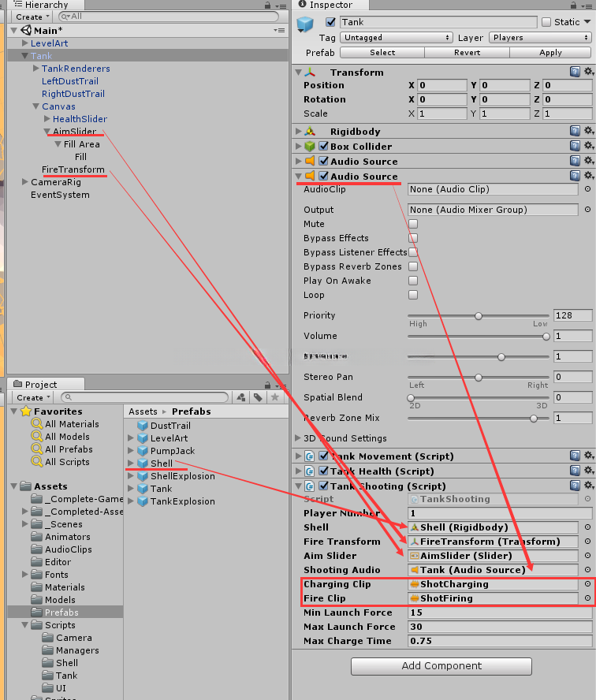Toggle the Hierarchy panel lock icon
Viewport: 596px width, 700px height.
coord(267,5)
